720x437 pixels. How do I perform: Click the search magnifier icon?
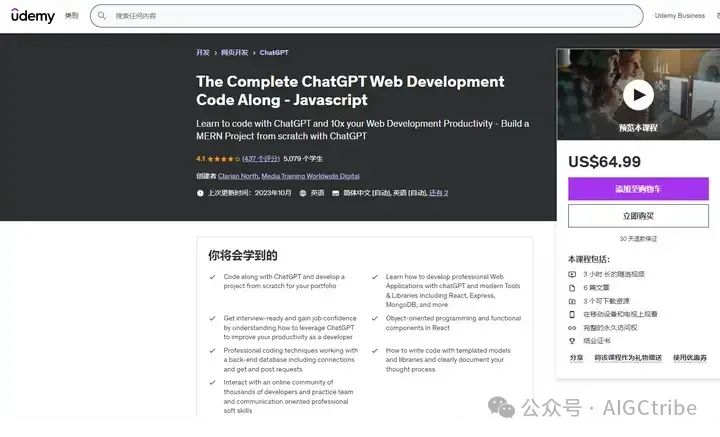(102, 16)
